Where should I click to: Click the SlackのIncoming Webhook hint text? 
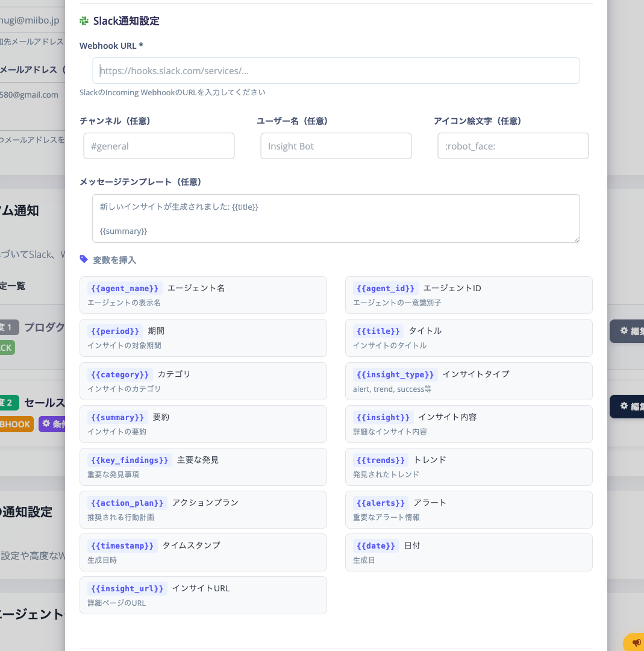(x=172, y=92)
